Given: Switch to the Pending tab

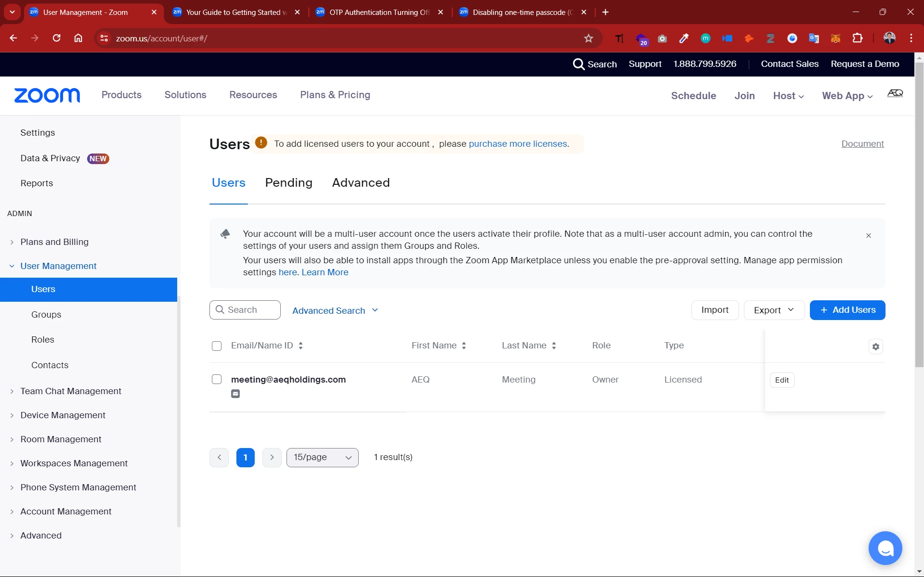Looking at the screenshot, I should (x=288, y=182).
